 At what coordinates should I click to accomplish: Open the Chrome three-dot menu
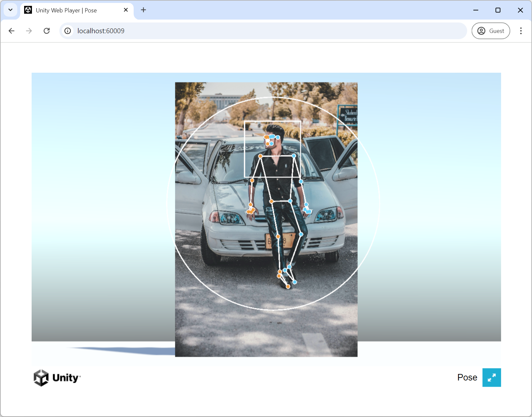521,31
